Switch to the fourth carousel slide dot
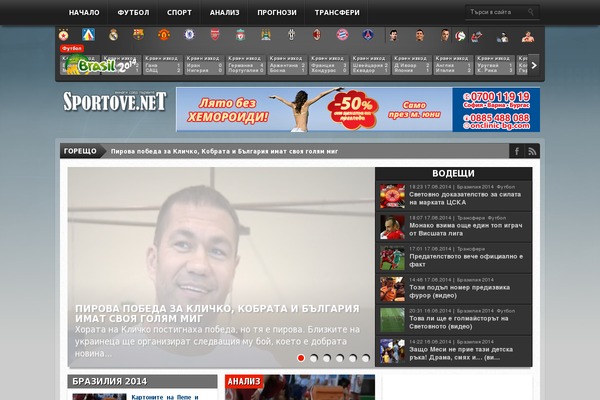Screen dimensions: 600x400 [340, 358]
